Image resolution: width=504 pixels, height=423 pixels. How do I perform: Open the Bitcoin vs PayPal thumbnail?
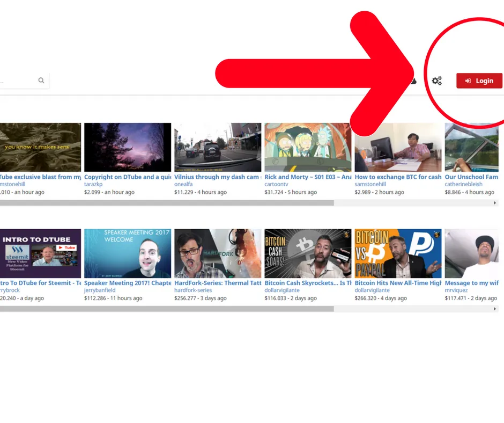point(398,253)
